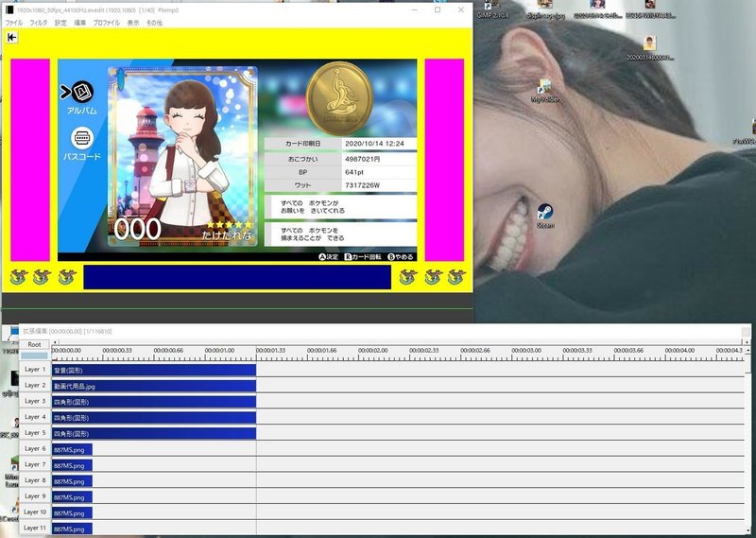Open the プロファイル menu
The width and height of the screenshot is (756, 538).
coord(106,23)
